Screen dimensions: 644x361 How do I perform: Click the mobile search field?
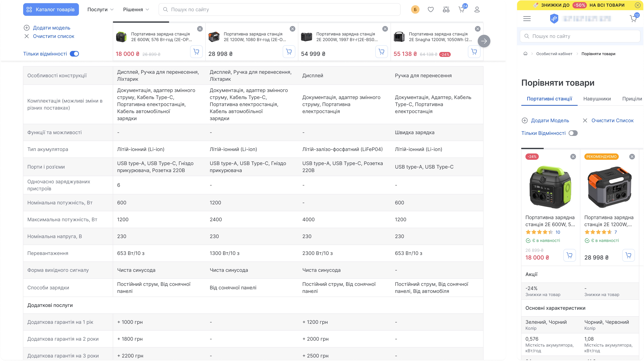[x=580, y=36]
